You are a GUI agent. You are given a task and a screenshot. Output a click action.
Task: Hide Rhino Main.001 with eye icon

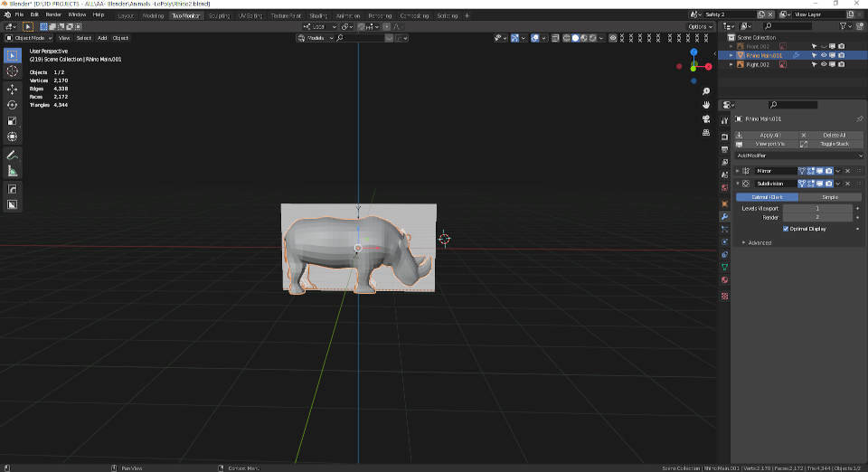tap(824, 55)
